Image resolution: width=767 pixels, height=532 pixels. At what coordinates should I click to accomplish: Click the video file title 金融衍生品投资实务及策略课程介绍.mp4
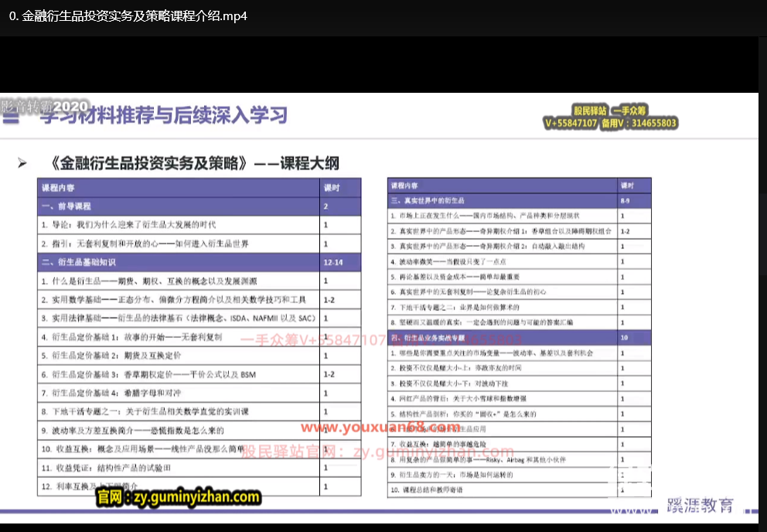point(128,16)
